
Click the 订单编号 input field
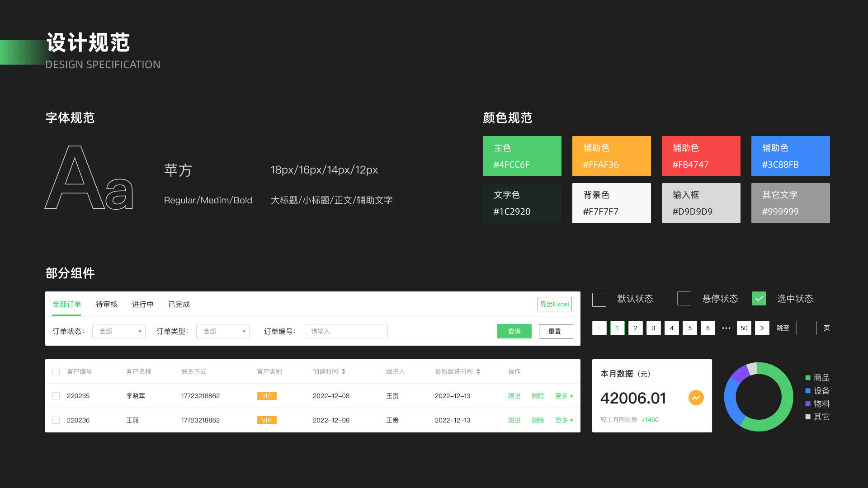click(345, 331)
